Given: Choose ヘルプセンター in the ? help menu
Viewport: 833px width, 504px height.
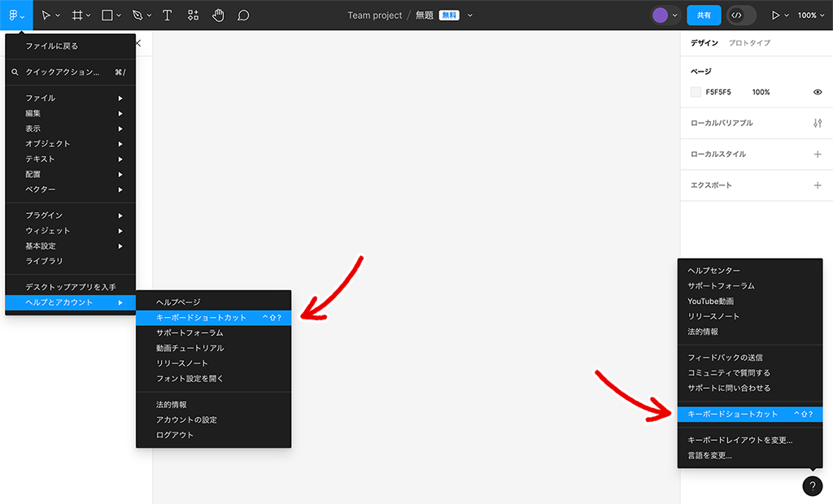Looking at the screenshot, I should click(x=749, y=271).
